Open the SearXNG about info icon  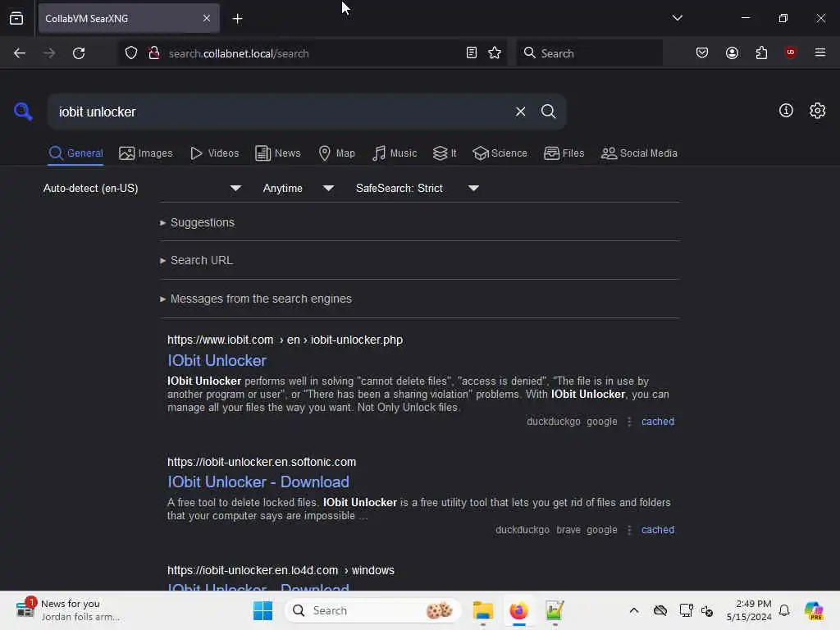[x=786, y=111]
